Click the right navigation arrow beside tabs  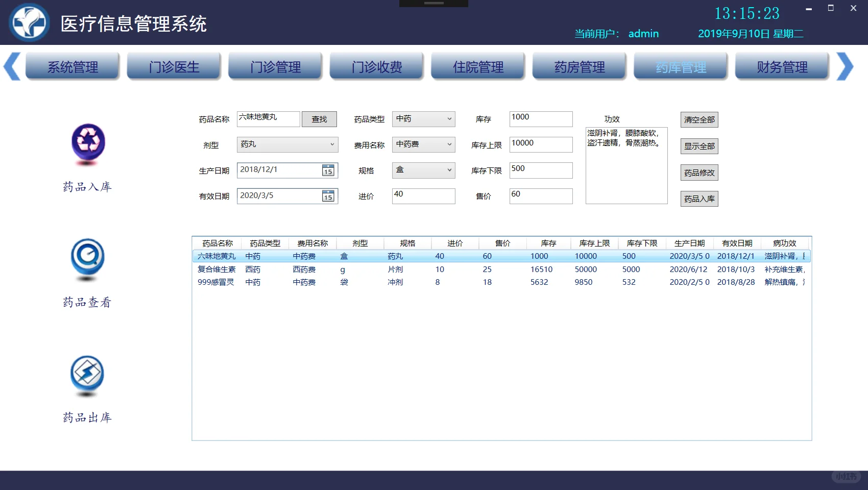pos(846,66)
